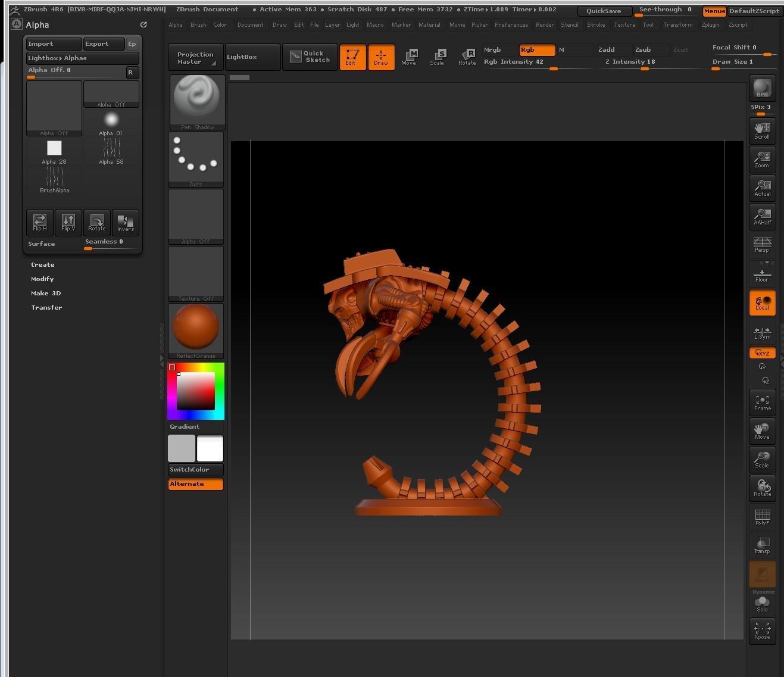
Task: Toggle XYZ rotation mode
Action: (x=762, y=353)
